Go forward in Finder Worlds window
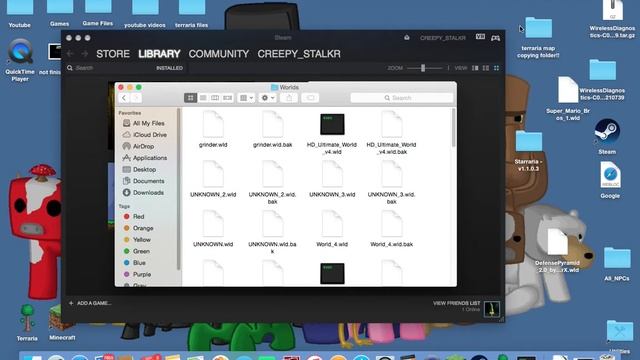 coord(136,98)
